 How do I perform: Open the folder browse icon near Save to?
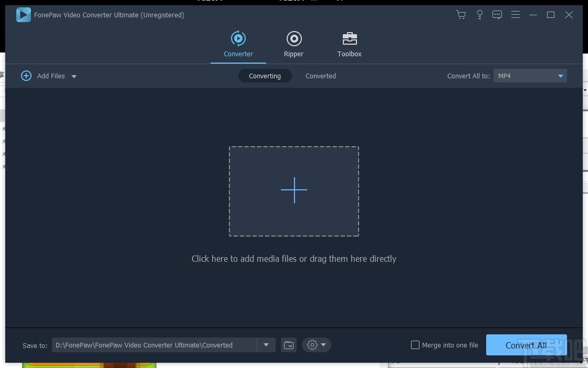click(x=288, y=345)
